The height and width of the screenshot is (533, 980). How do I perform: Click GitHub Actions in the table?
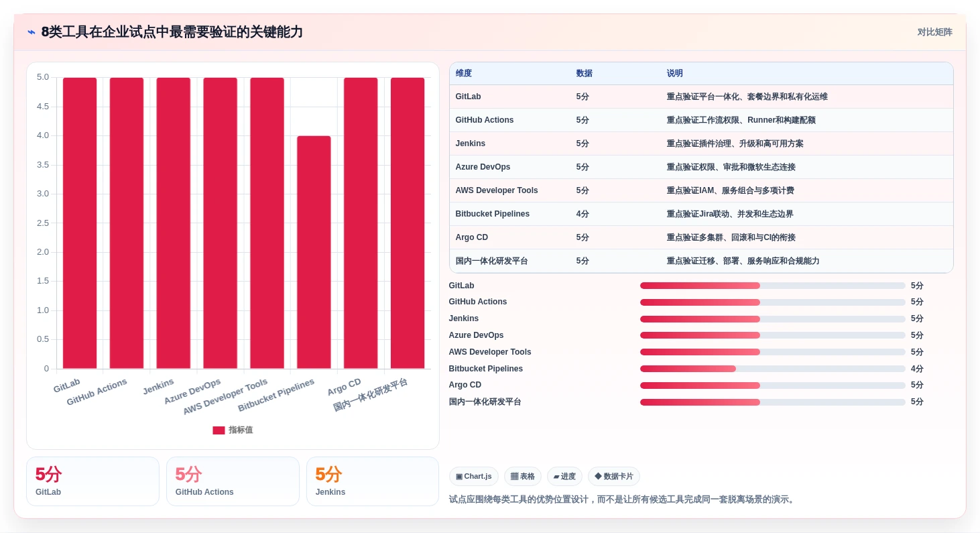click(484, 120)
